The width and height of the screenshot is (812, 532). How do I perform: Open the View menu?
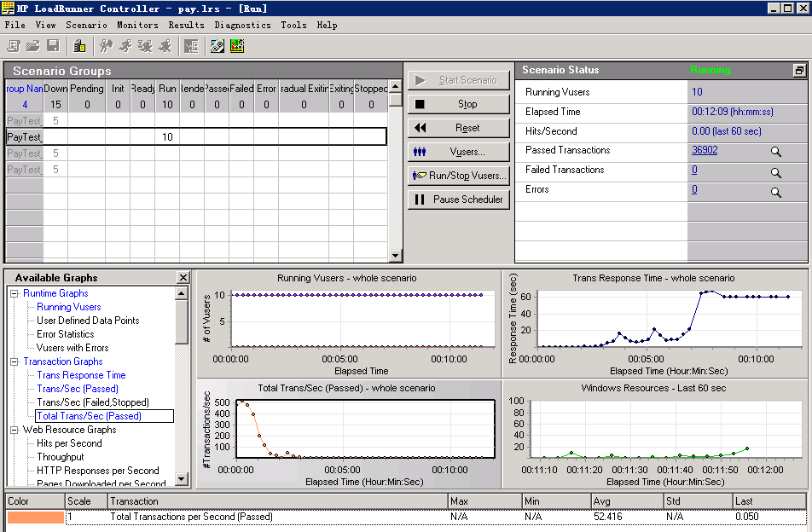click(x=45, y=25)
